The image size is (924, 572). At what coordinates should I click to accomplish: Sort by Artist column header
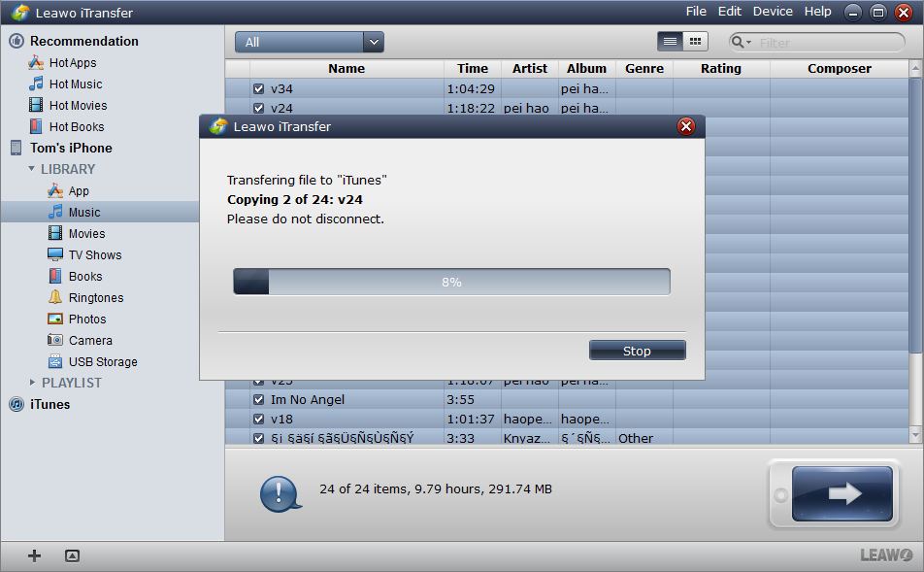[530, 68]
